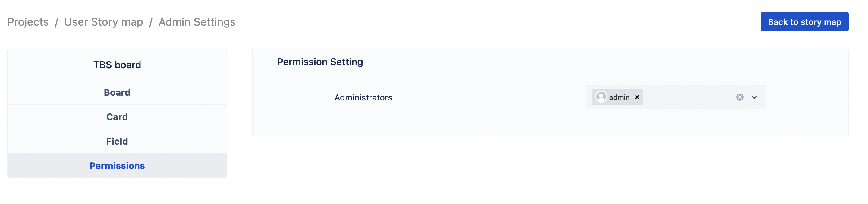The width and height of the screenshot is (868, 204).
Task: Click inside the Administrators select field
Action: pyautogui.click(x=687, y=97)
